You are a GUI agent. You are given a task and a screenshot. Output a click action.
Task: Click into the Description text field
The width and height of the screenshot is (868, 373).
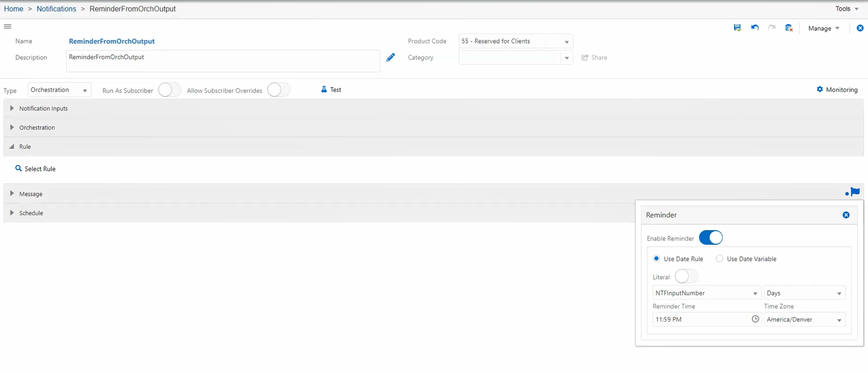pyautogui.click(x=223, y=61)
